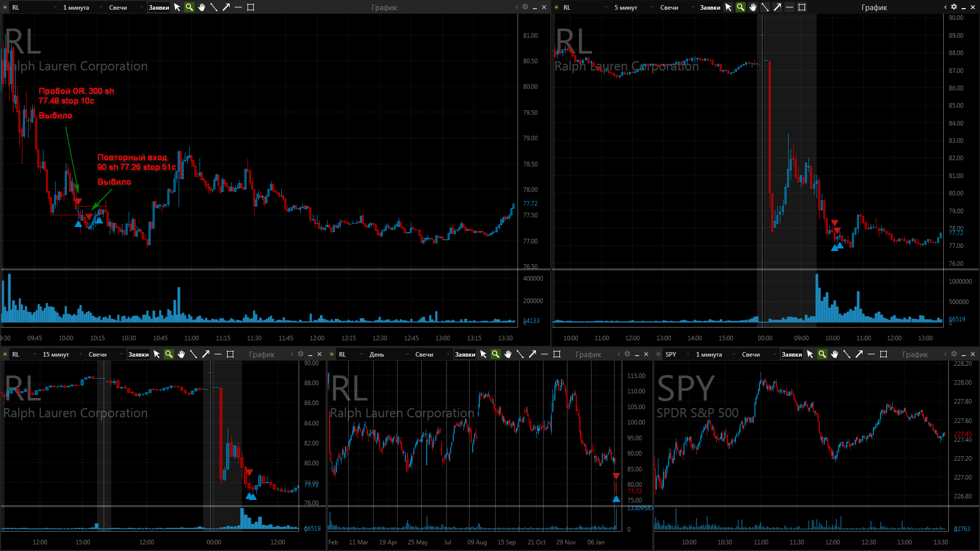This screenshot has width=980, height=551.
Task: Open the gear settings of the SPY chart
Action: 954,354
